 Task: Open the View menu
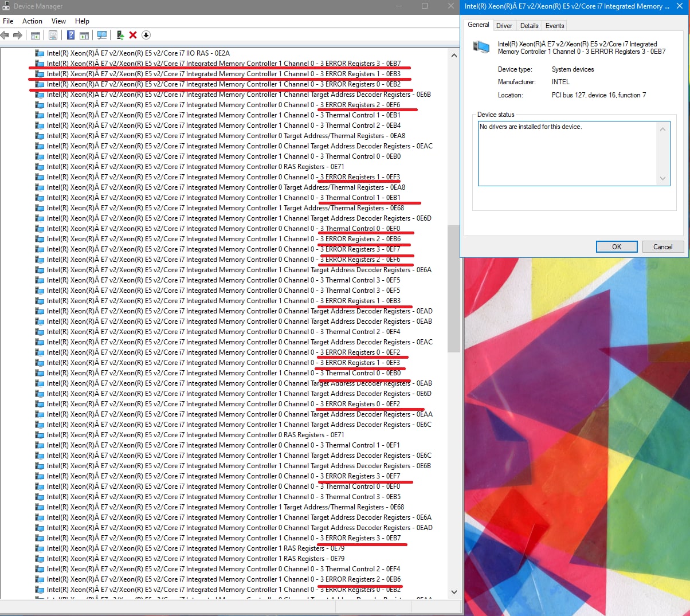coord(58,21)
